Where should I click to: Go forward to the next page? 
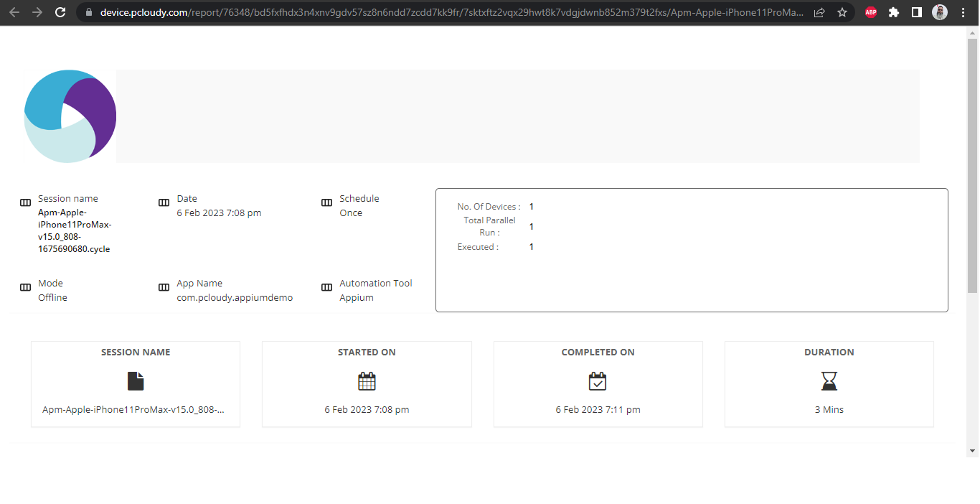click(37, 12)
